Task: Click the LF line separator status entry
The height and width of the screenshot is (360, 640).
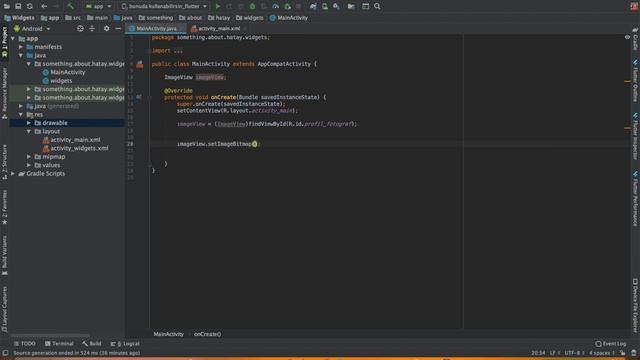Action: coord(554,353)
